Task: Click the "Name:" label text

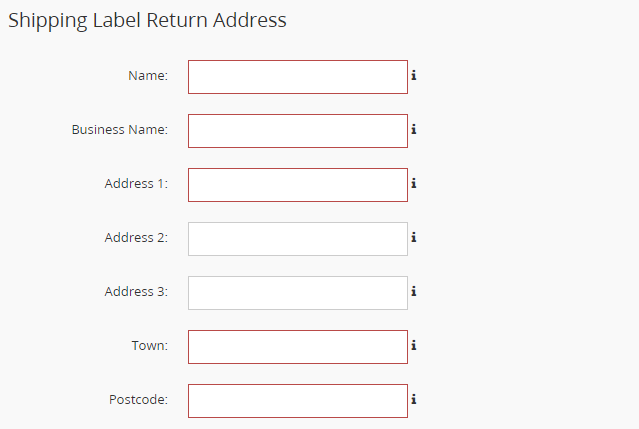Action: pyautogui.click(x=148, y=75)
